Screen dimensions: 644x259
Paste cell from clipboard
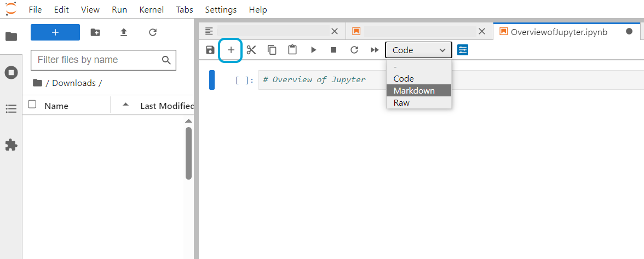[292, 50]
